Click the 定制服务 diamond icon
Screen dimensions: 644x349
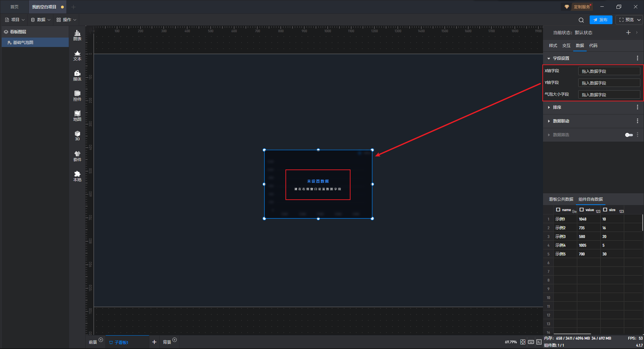[567, 7]
